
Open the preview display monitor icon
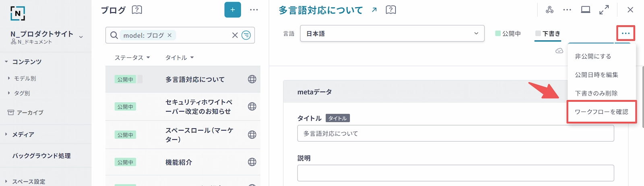[586, 10]
